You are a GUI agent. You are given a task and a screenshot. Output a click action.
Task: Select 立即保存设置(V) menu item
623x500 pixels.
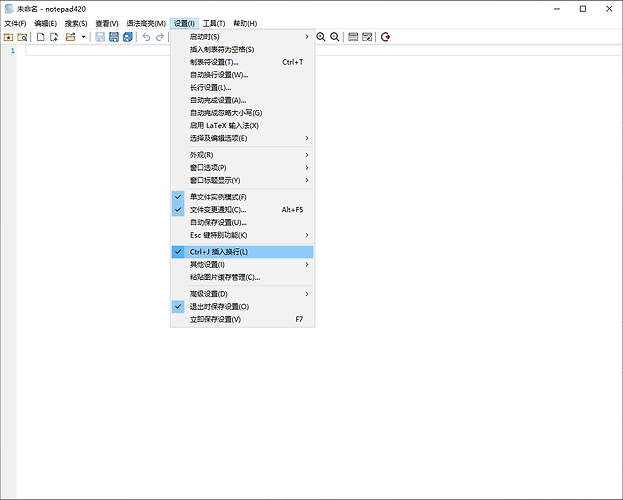[x=242, y=320]
